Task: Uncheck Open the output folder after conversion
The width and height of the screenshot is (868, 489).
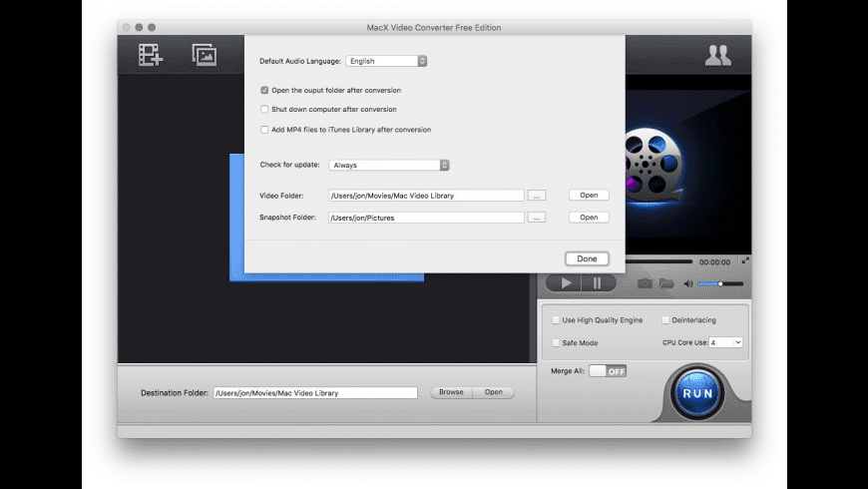Action: pyautogui.click(x=264, y=90)
